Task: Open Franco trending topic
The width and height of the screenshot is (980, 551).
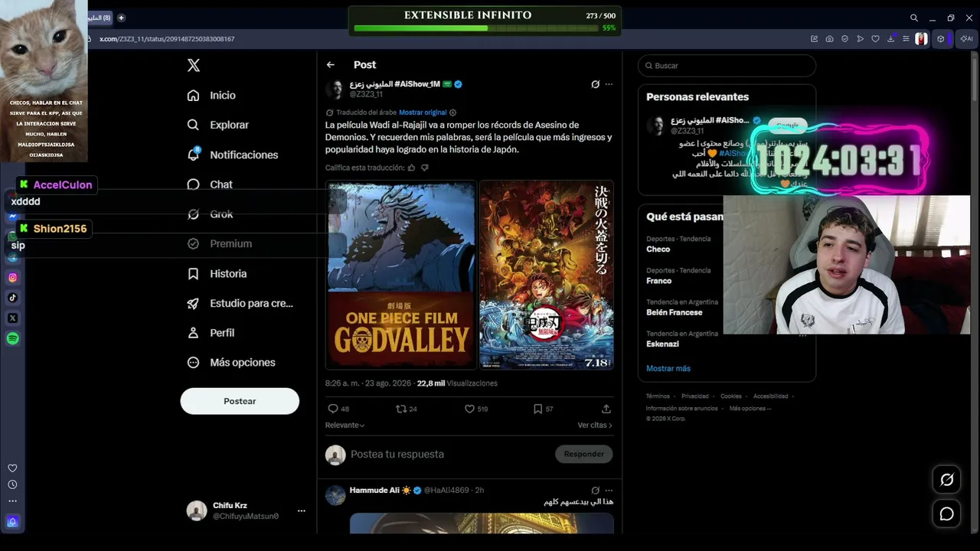Action: pos(658,281)
